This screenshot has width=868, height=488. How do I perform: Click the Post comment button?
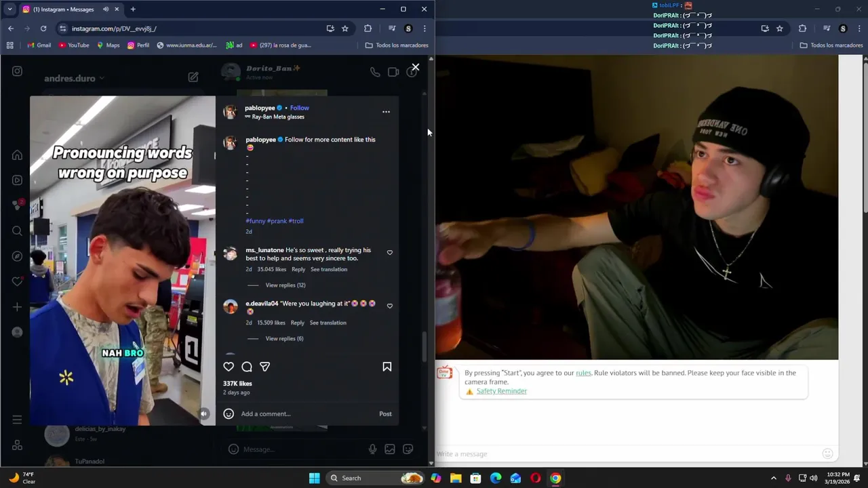point(385,413)
